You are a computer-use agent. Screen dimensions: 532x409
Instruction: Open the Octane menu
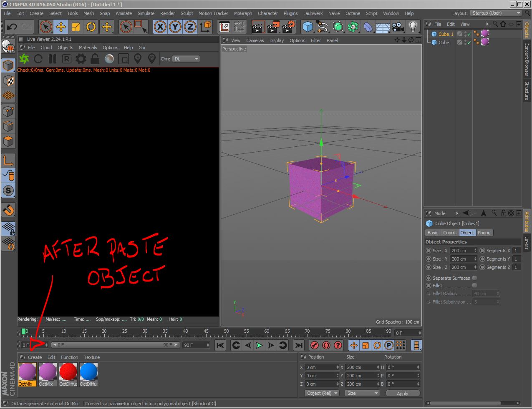[x=353, y=13]
